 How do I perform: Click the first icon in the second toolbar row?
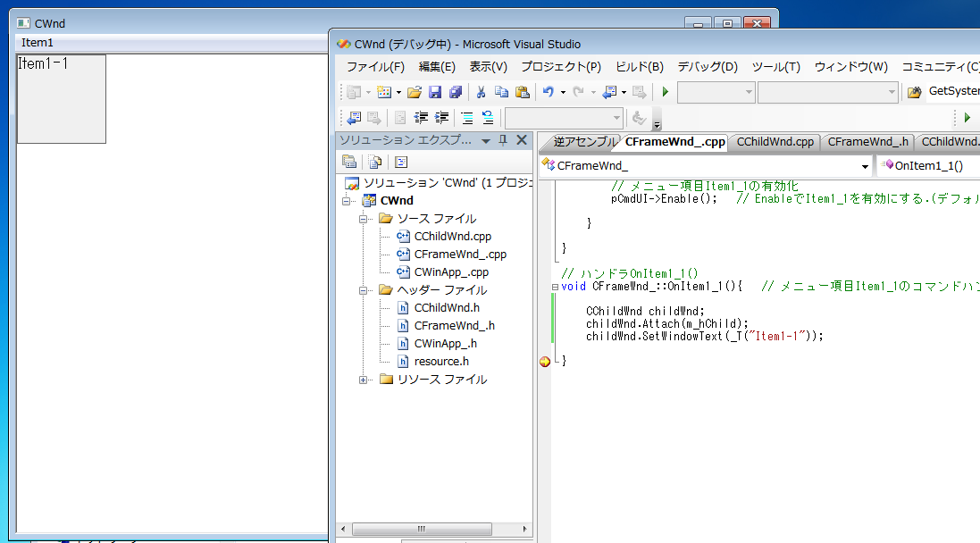(x=354, y=118)
